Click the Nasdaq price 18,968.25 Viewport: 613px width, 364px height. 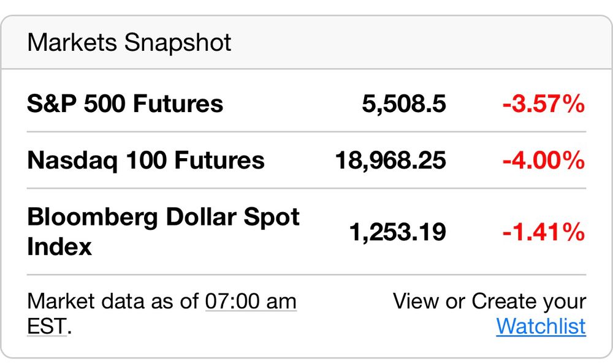point(390,161)
